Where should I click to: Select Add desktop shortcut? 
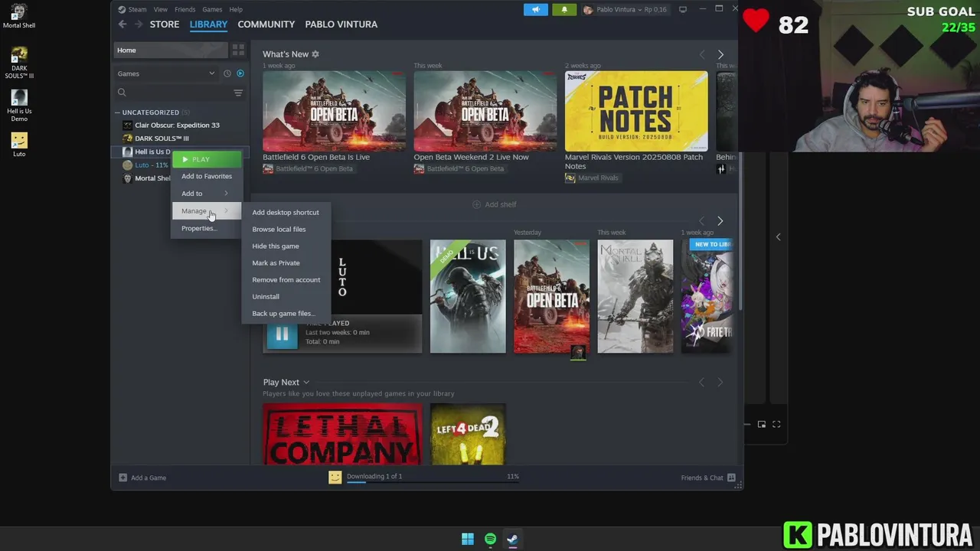tap(286, 212)
